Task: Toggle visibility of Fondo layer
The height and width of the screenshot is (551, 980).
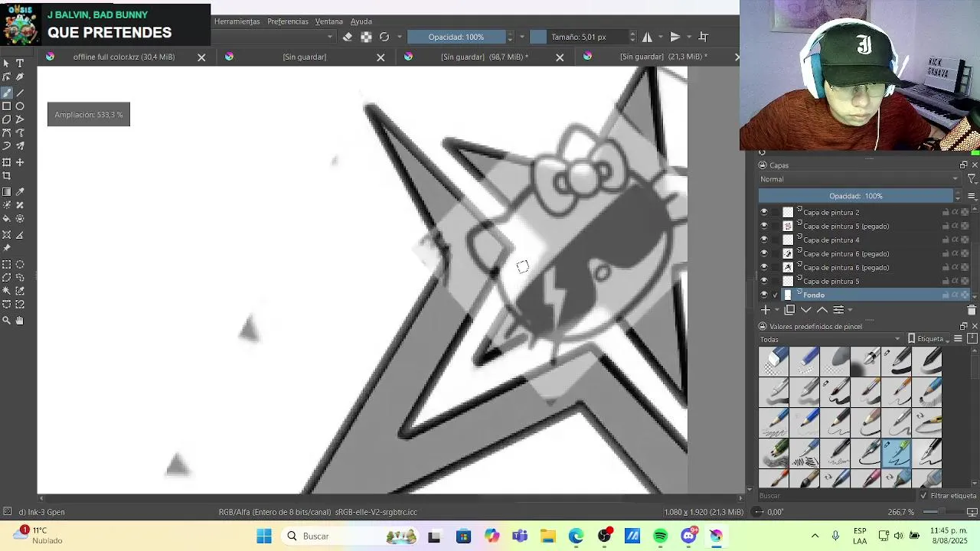Action: tap(763, 295)
